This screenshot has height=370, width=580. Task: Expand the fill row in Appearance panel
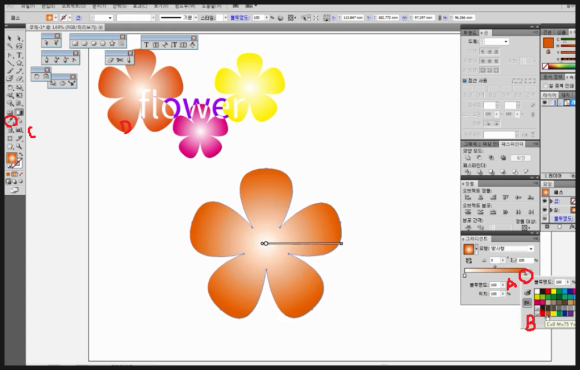551,210
